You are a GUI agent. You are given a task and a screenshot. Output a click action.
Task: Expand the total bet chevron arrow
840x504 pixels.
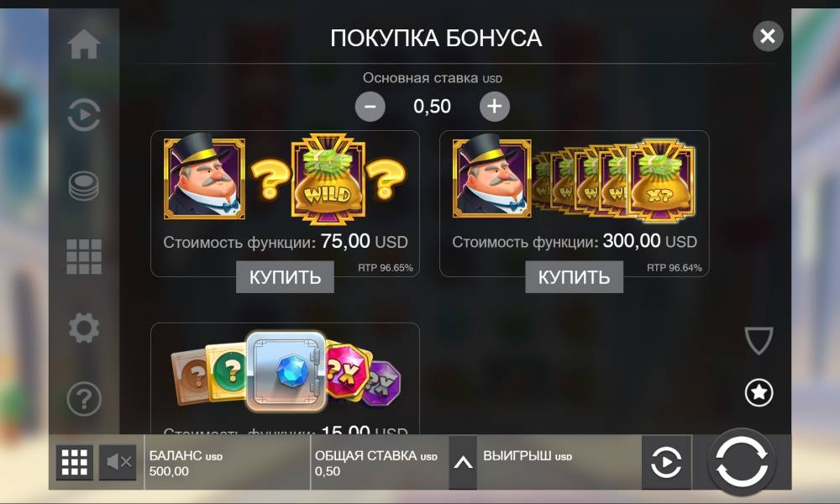pos(463,462)
